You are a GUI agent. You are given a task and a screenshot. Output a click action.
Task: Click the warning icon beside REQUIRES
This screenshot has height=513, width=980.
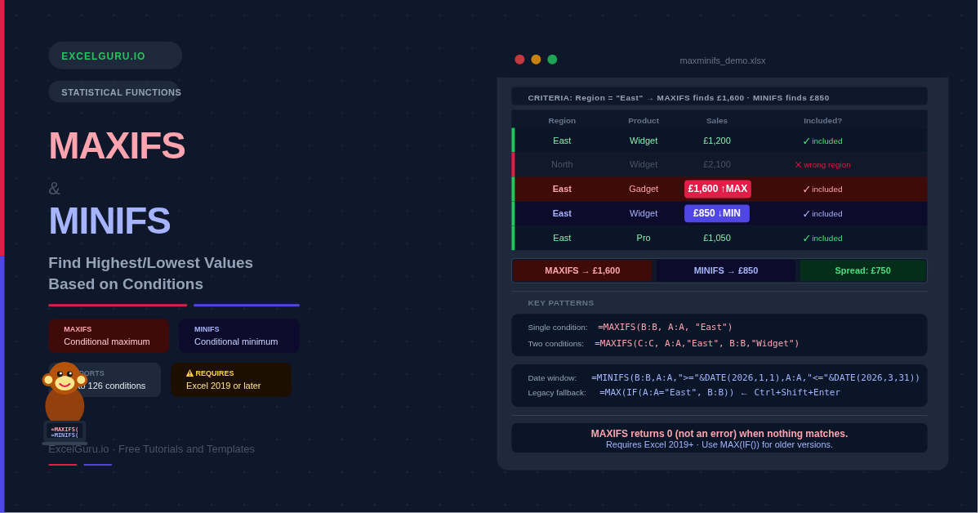coord(189,373)
